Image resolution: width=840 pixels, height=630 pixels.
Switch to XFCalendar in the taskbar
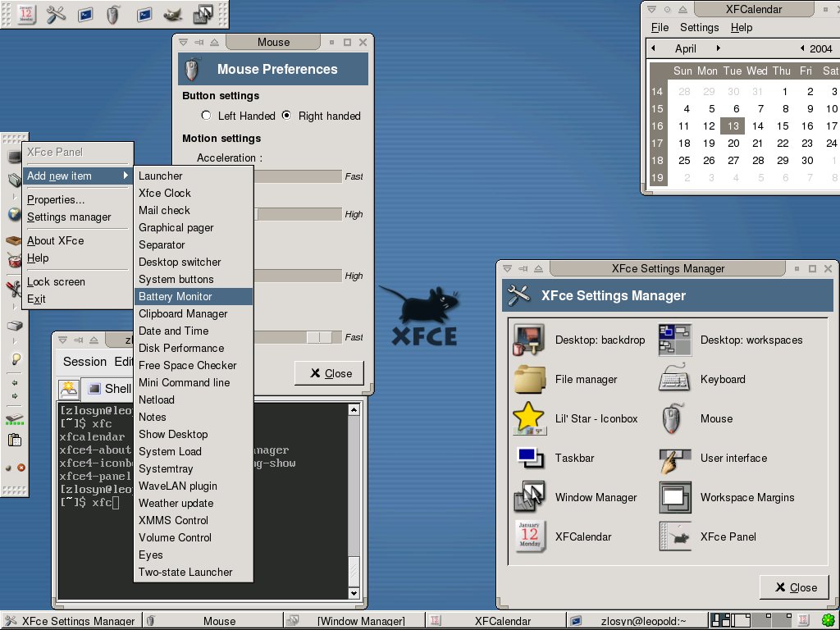tap(495, 621)
